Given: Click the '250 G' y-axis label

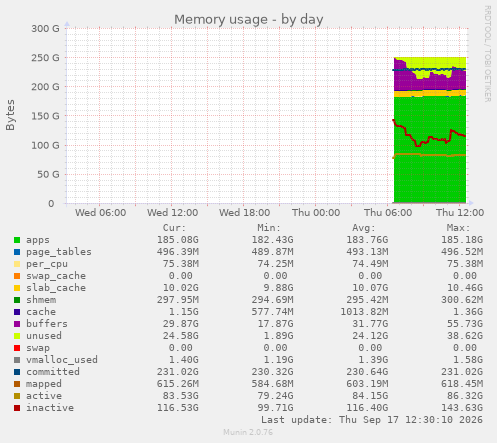Looking at the screenshot, I should click(45, 58).
